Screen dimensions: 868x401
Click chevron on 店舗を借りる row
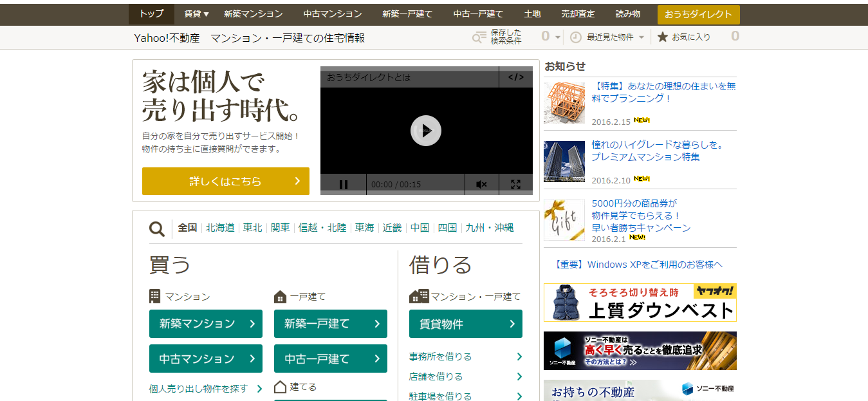coord(519,377)
